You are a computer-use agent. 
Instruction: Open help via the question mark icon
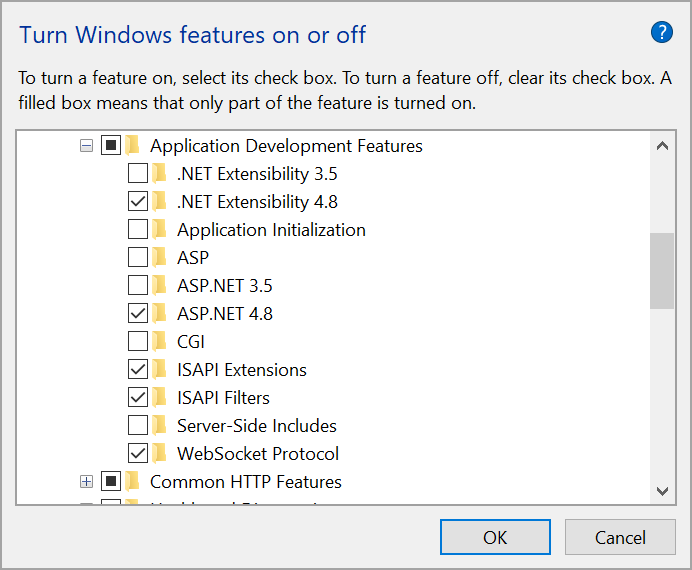click(x=662, y=32)
